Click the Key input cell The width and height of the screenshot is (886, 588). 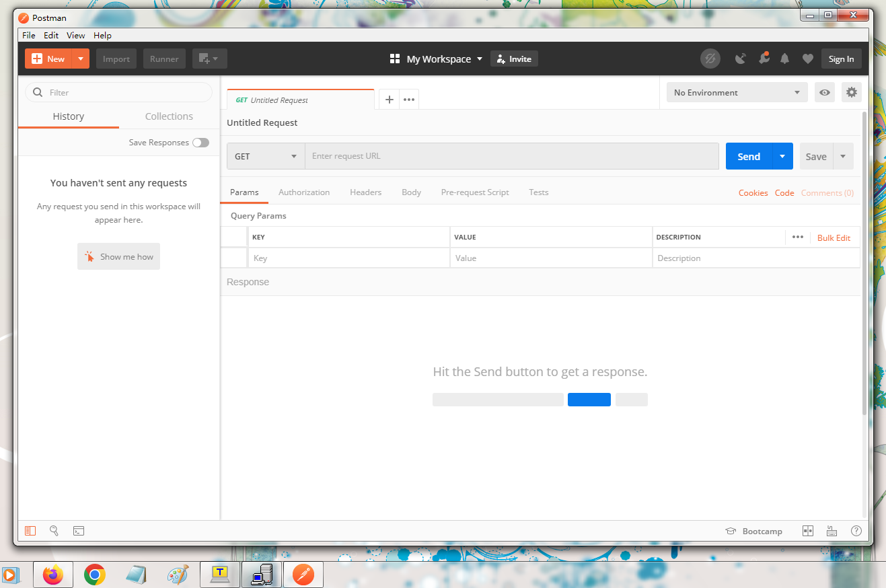pos(348,258)
